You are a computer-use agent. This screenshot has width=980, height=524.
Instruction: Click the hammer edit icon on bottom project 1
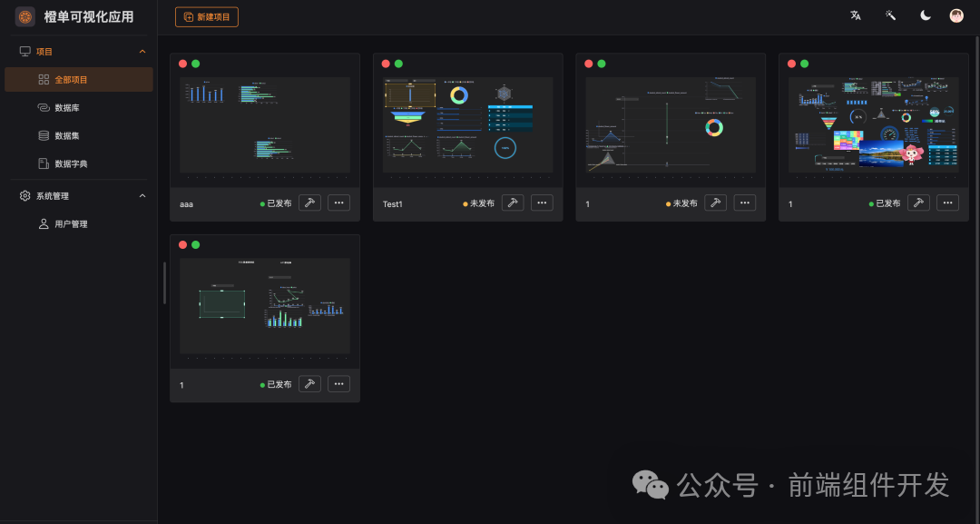[x=309, y=383]
